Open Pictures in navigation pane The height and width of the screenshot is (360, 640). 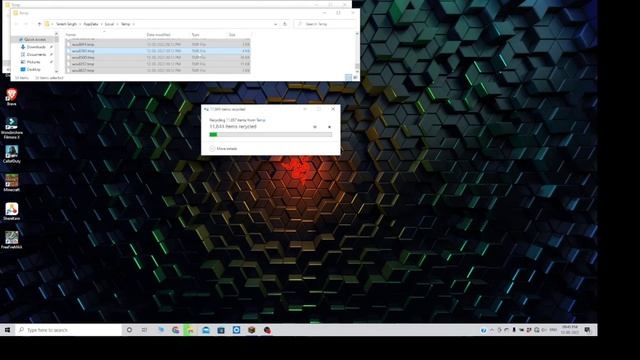coord(33,62)
